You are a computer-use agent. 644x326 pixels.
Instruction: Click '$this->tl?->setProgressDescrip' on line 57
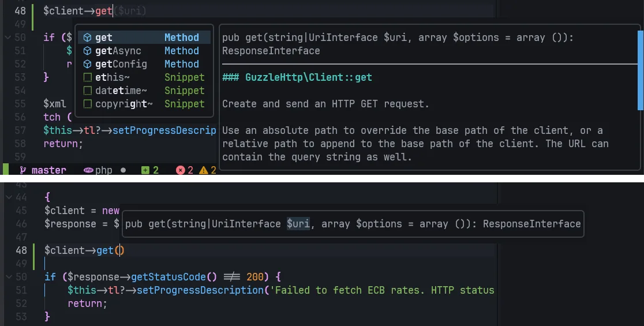pyautogui.click(x=130, y=130)
